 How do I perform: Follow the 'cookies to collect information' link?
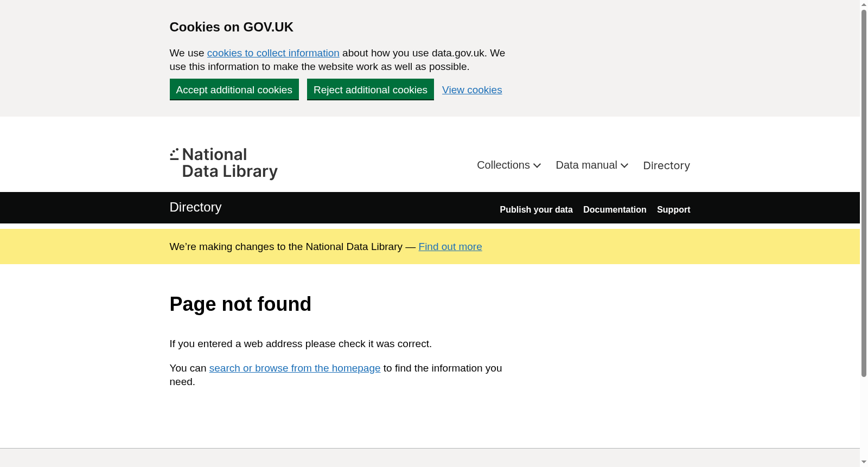pyautogui.click(x=273, y=53)
